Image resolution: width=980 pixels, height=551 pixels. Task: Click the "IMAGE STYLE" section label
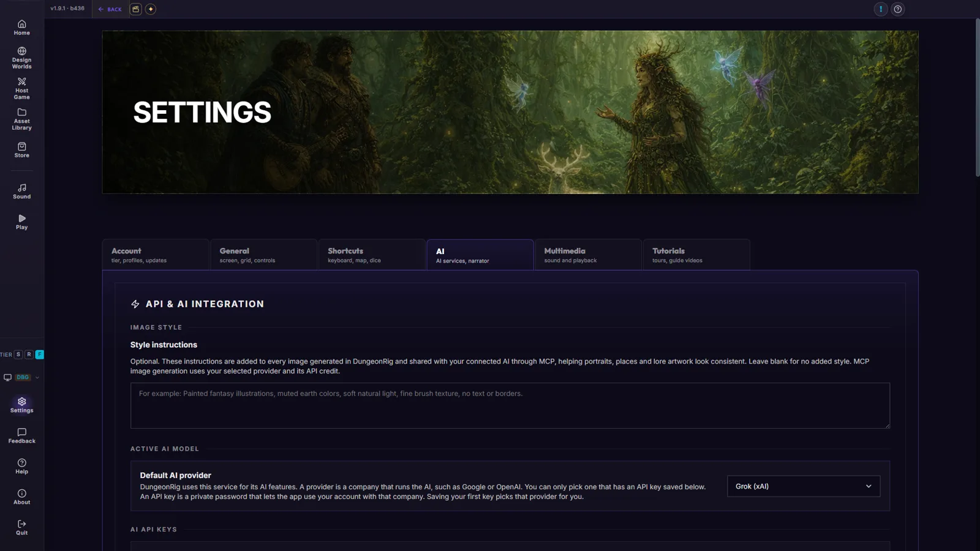tap(156, 328)
